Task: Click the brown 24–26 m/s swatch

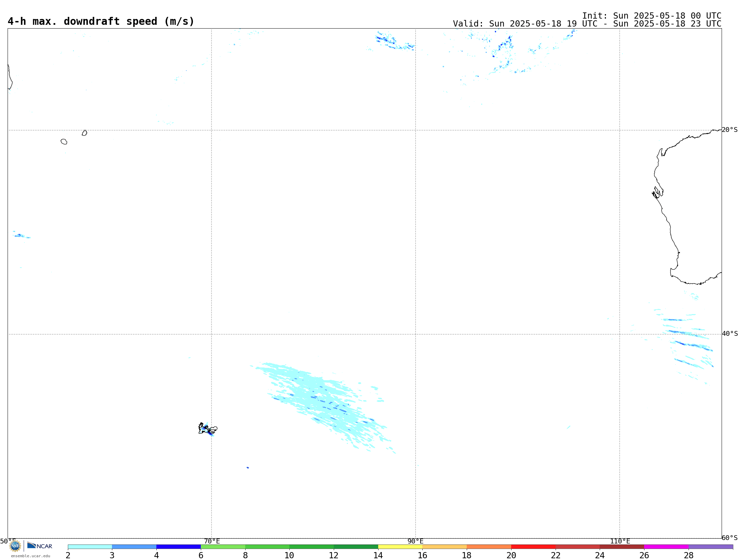Action: point(622,547)
